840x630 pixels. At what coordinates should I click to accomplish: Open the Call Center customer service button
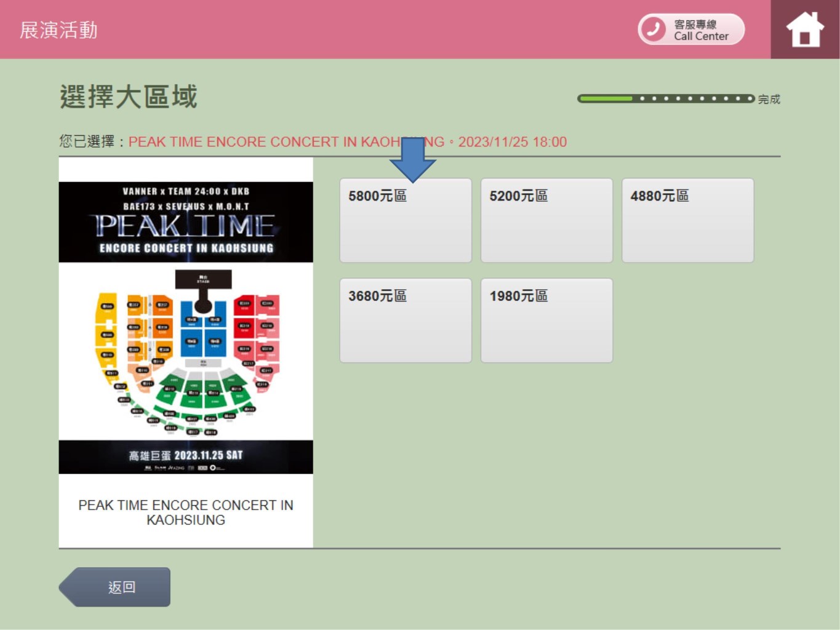[691, 30]
